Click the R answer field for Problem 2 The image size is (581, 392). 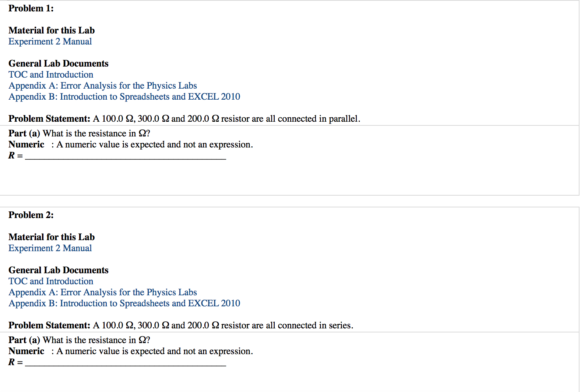(x=126, y=362)
